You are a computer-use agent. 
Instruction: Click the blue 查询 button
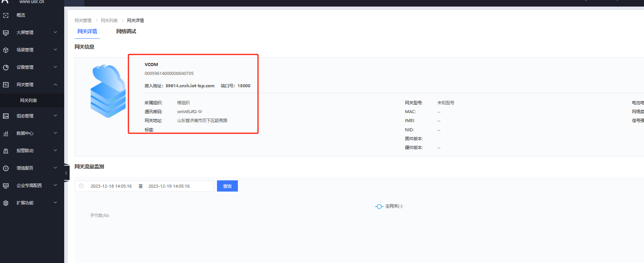coord(227,186)
